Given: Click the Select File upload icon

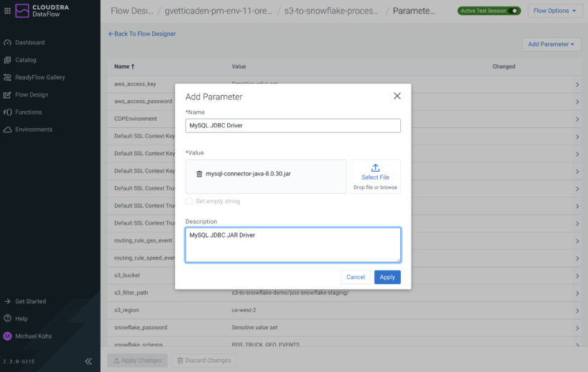Looking at the screenshot, I should click(375, 168).
